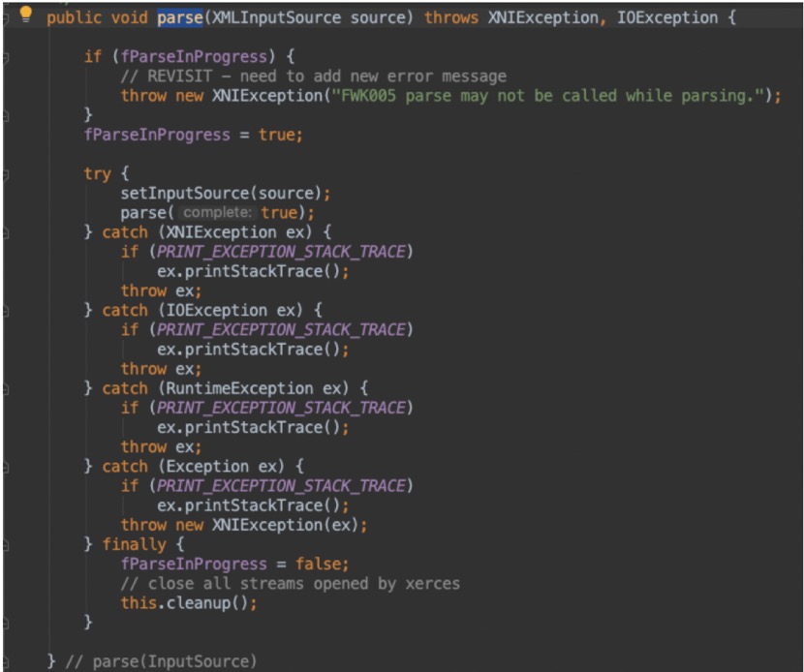Image resolution: width=804 pixels, height=672 pixels.
Task: Collapse the catch (RuntimeException ex) fold marker
Action: 5,389
